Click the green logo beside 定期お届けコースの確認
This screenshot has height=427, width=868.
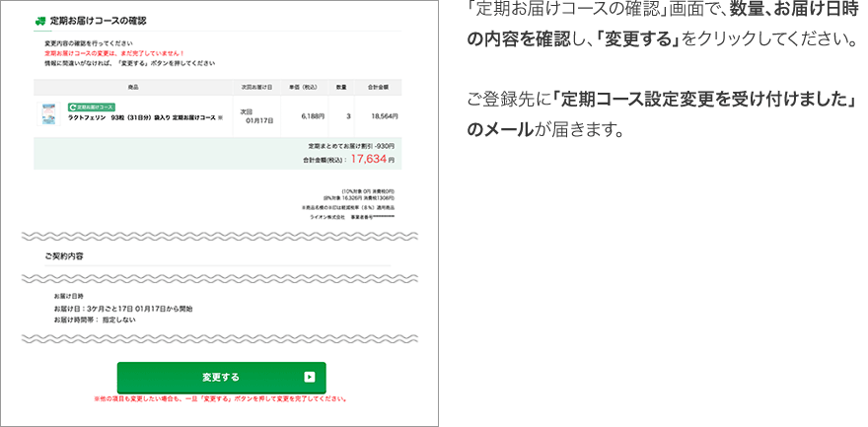(x=39, y=22)
